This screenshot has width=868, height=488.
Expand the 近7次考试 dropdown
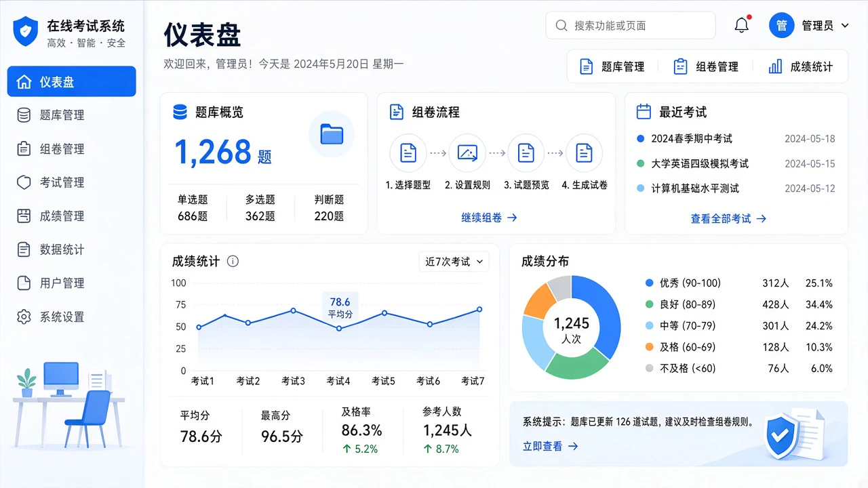click(x=454, y=262)
